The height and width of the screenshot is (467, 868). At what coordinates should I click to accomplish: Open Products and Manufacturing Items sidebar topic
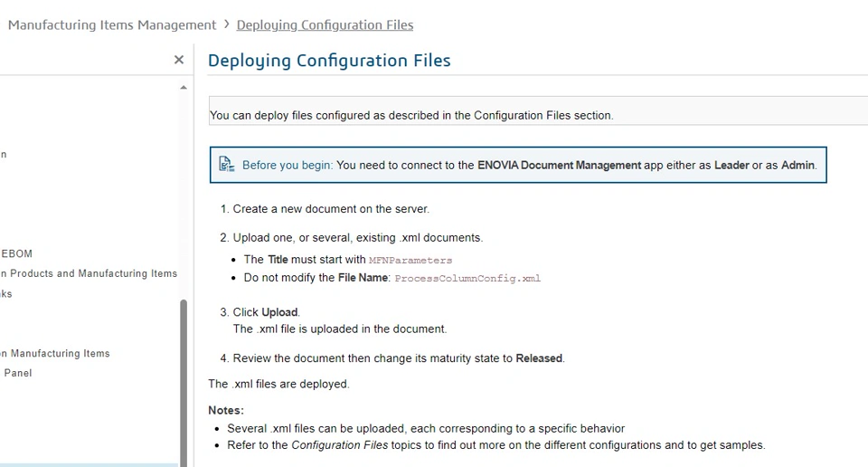[x=89, y=273]
